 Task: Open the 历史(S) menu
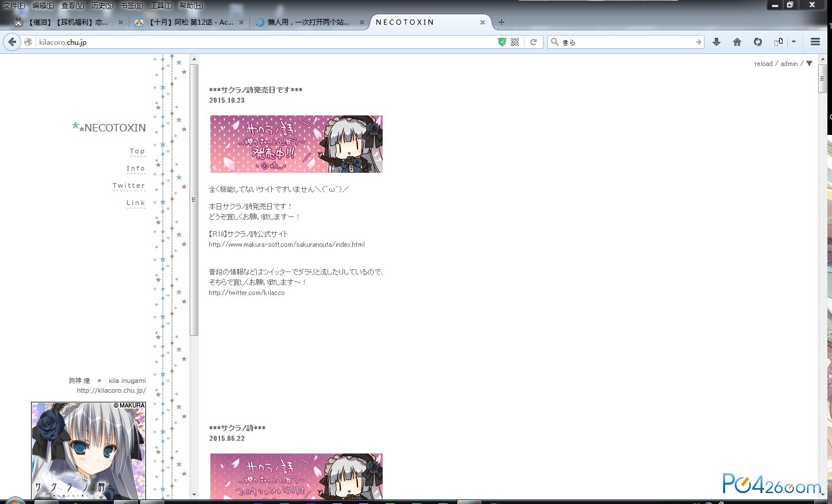(103, 6)
